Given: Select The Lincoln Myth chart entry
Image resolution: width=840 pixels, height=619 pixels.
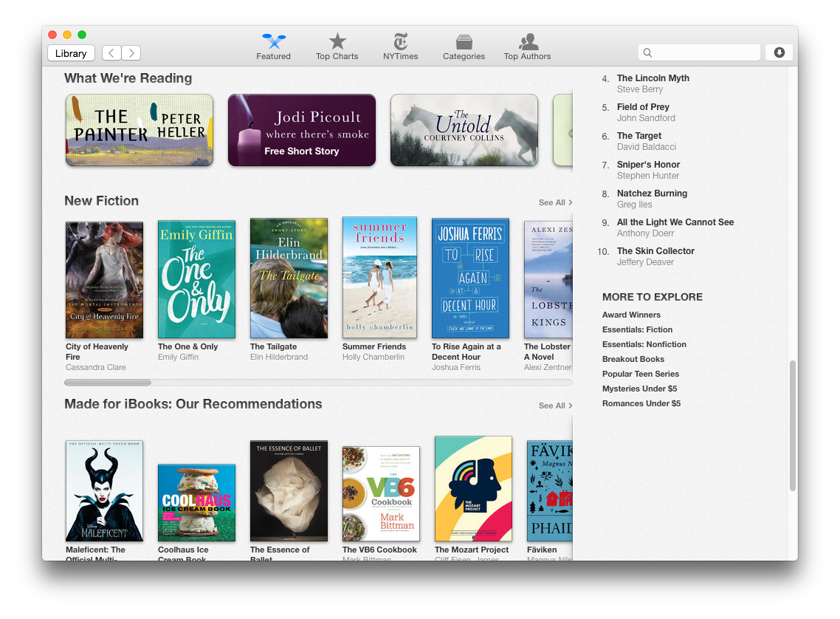Looking at the screenshot, I should (653, 78).
